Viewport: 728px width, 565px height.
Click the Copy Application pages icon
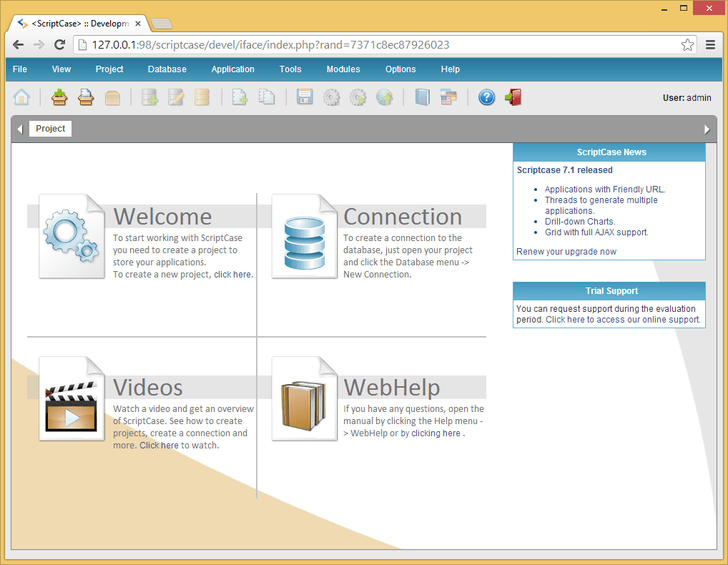coord(267,97)
